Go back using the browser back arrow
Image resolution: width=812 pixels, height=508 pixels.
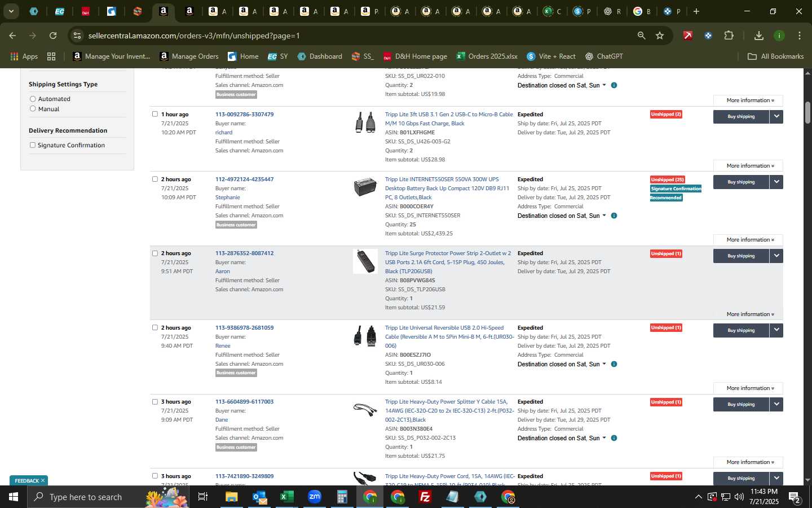tap(12, 36)
